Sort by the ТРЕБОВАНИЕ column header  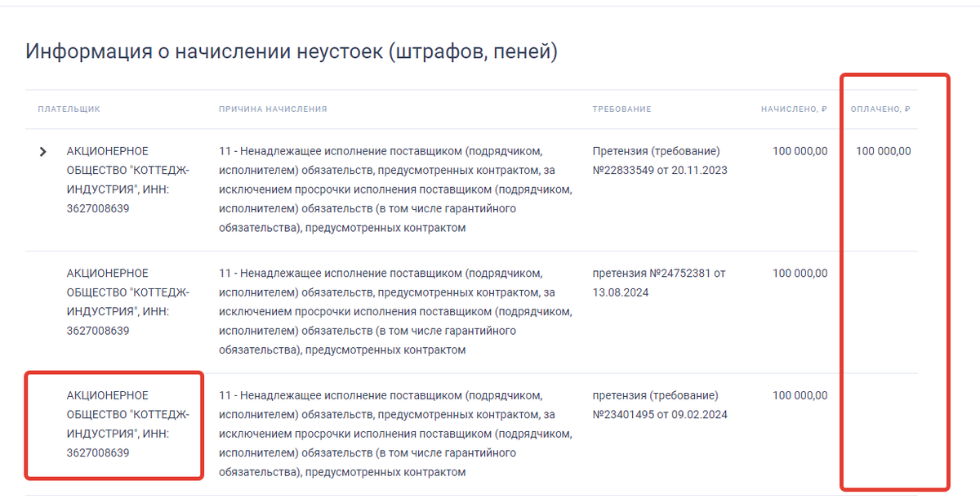[x=621, y=108]
